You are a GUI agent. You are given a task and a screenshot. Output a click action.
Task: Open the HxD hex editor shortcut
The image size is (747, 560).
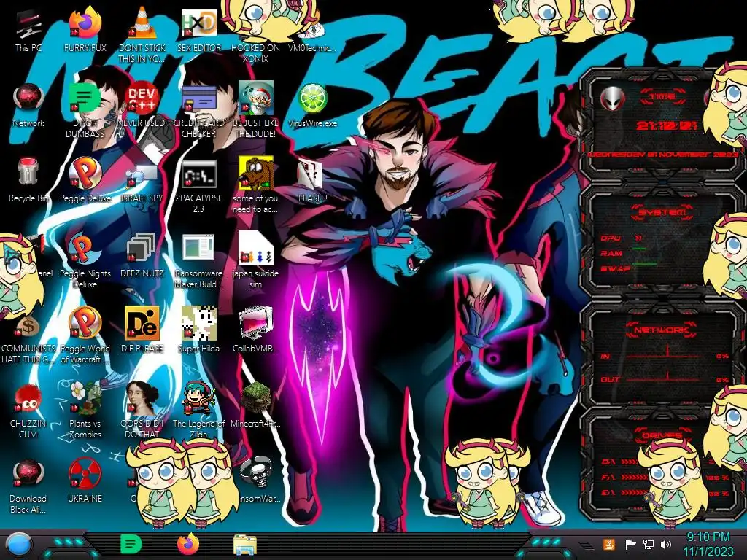coord(198,31)
